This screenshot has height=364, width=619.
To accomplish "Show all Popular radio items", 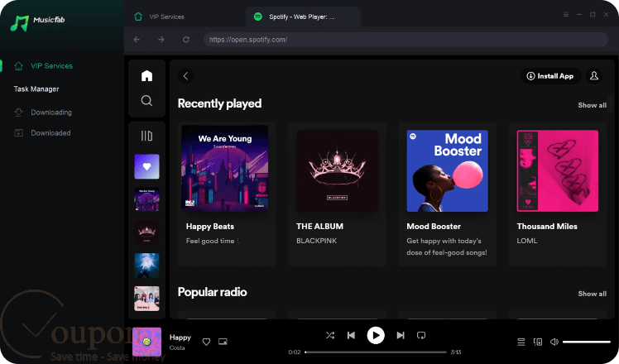I will coord(593,294).
